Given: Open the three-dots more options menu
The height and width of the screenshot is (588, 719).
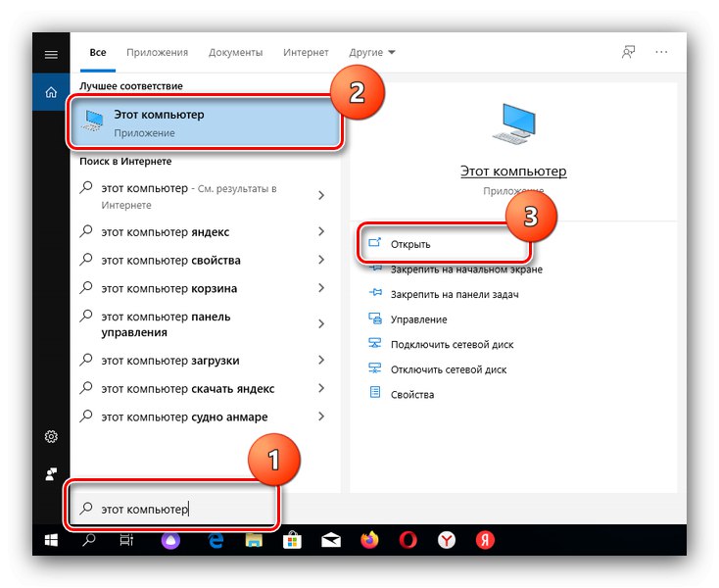Looking at the screenshot, I should coord(661,52).
